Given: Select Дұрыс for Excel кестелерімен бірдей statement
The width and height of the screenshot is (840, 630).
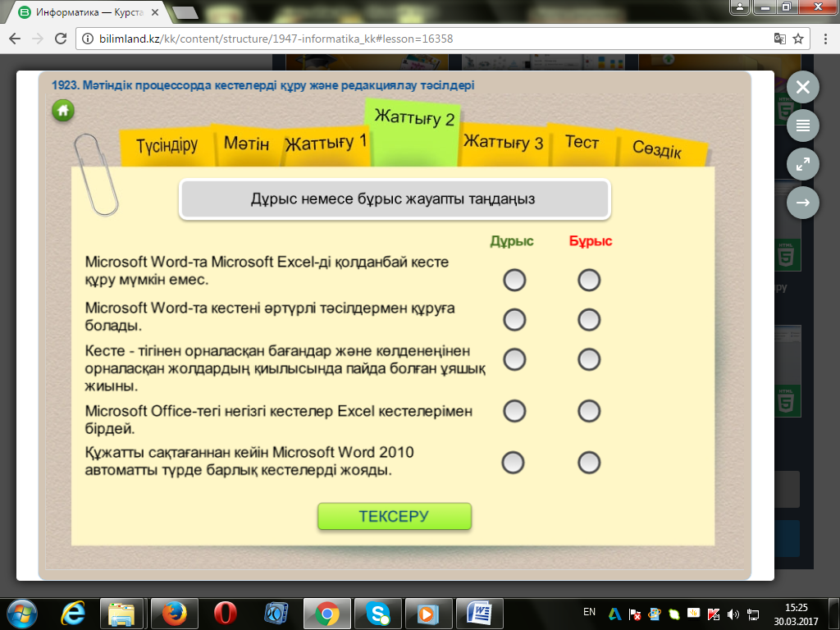Looking at the screenshot, I should pos(514,411).
